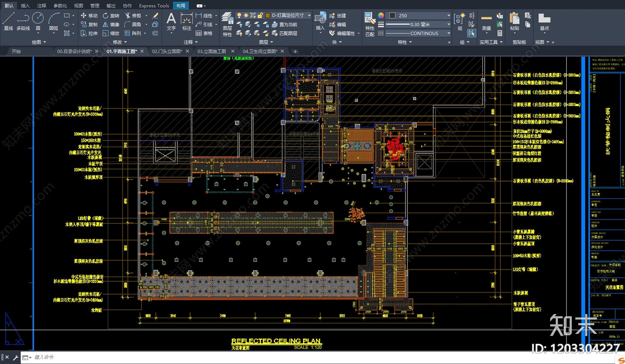The height and width of the screenshot is (364, 625).
Task: Click the color wheel icon in 特性 panel
Action: [x=381, y=16]
